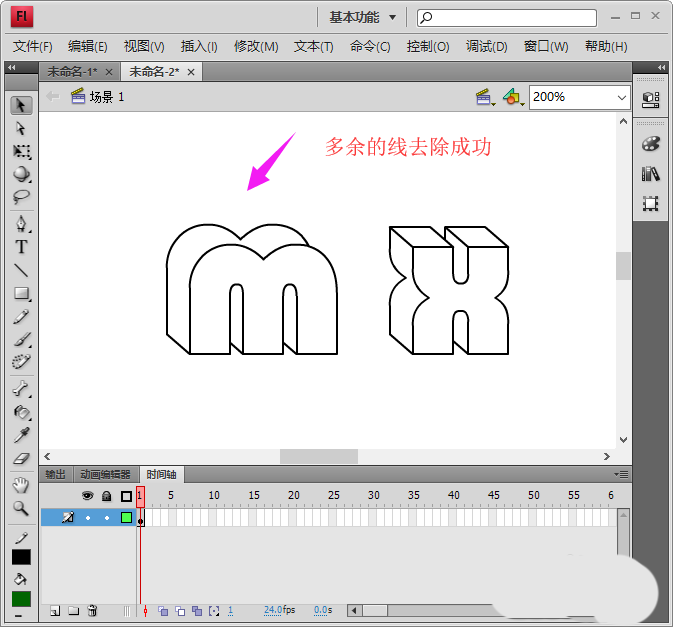This screenshot has width=673, height=627.
Task: Open the 修改(M) menu
Action: [x=256, y=46]
